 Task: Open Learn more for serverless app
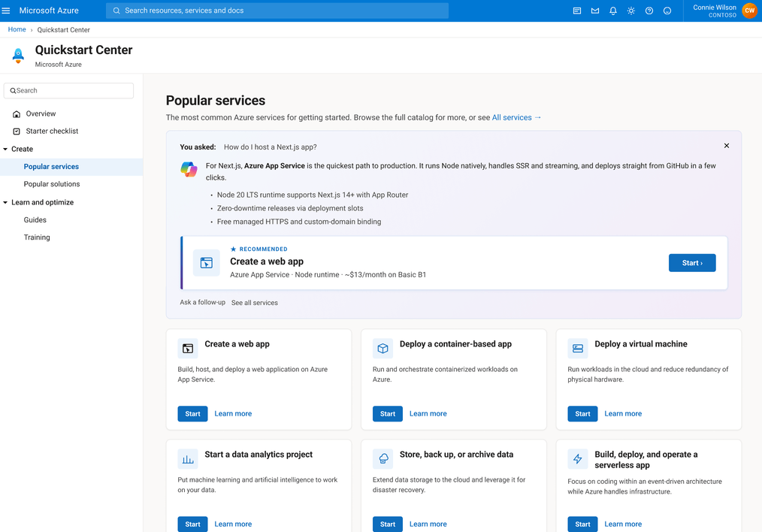click(623, 524)
